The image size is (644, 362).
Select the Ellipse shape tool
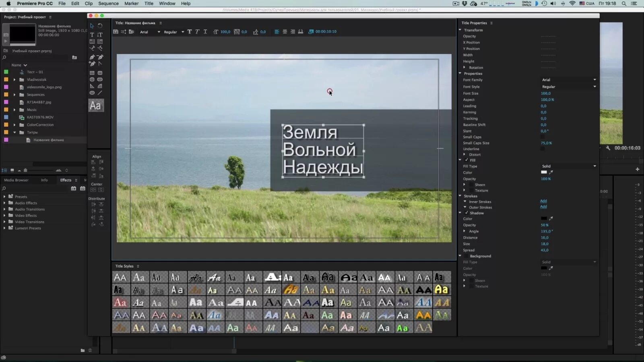92,92
